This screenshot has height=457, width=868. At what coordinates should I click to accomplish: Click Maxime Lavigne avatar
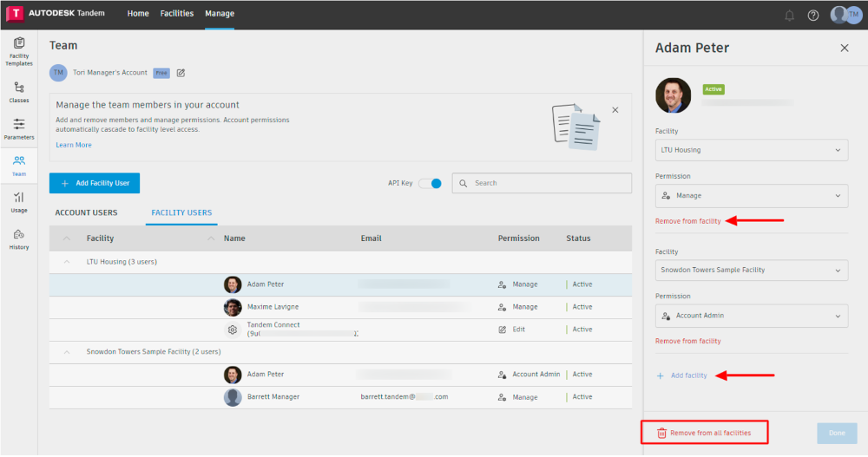coord(233,307)
